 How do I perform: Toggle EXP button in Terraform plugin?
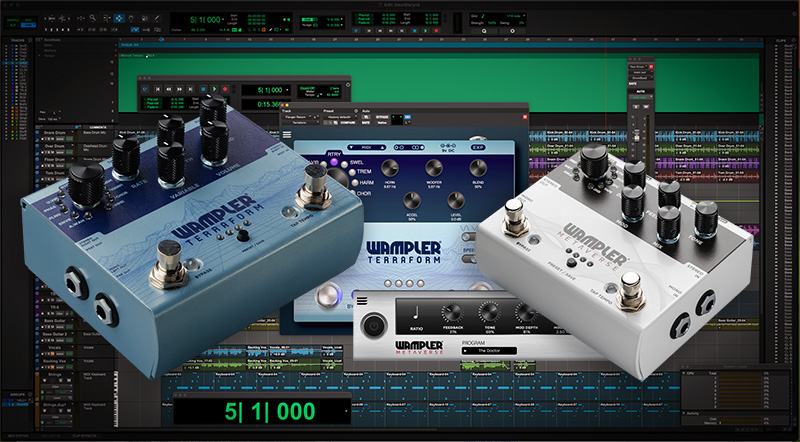click(x=478, y=148)
